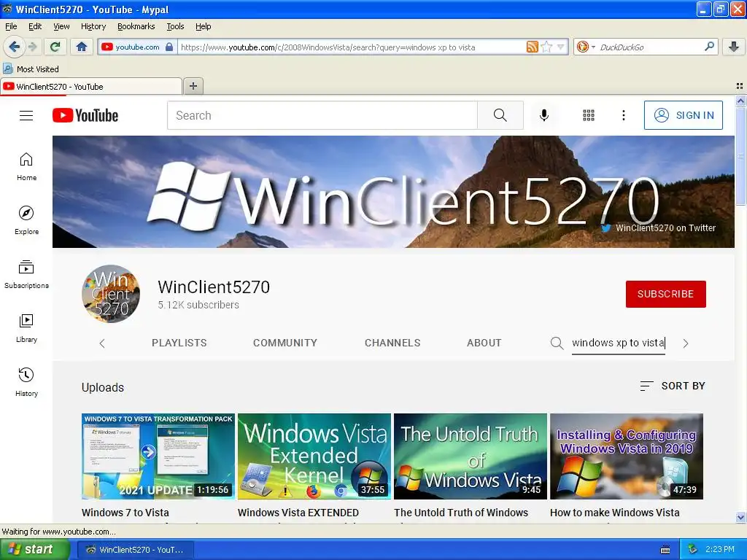This screenshot has width=747, height=560.
Task: Open Subscriptions in the YouTube sidebar
Action: coord(26,274)
